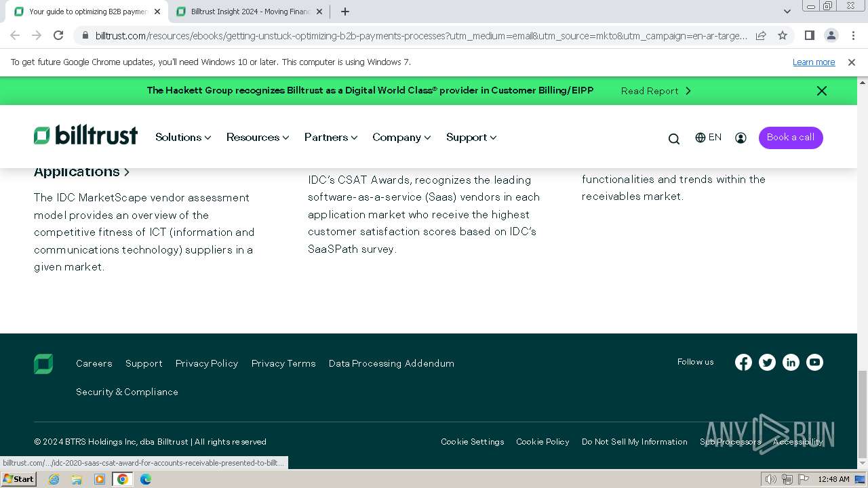Viewport: 868px width, 488px height.
Task: Open a new browser tab with plus icon
Action: tap(344, 12)
